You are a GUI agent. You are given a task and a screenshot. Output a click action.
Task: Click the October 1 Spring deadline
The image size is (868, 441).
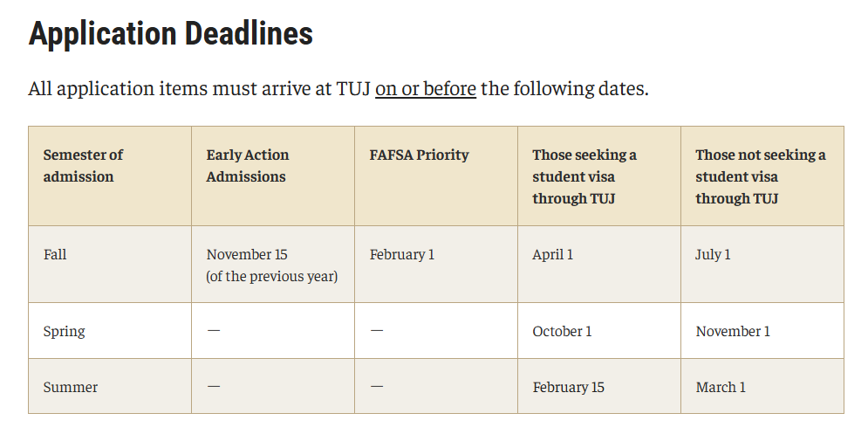(562, 332)
